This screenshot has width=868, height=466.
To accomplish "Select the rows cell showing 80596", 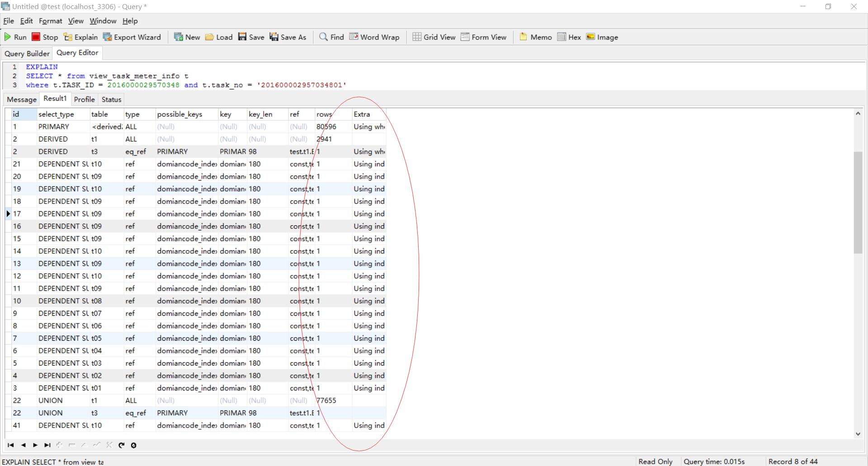I will pyautogui.click(x=334, y=127).
